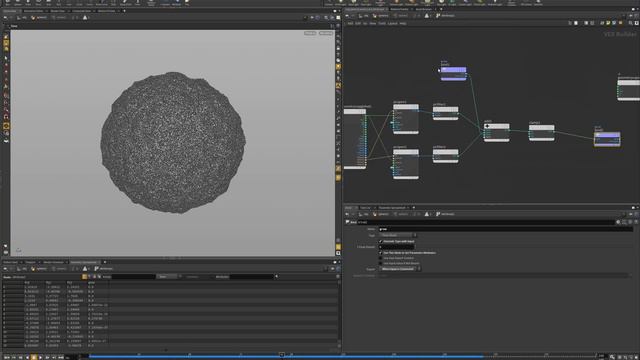Select the geometry VOP global node
The image size is (640, 360).
[355, 138]
